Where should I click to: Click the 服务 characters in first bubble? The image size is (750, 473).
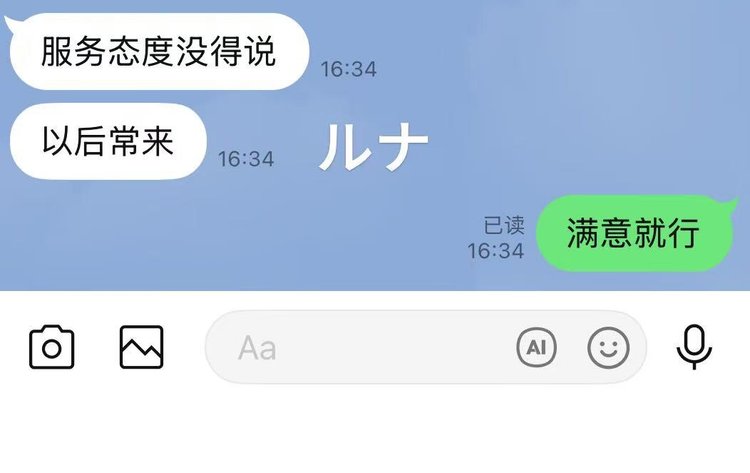pyautogui.click(x=74, y=51)
